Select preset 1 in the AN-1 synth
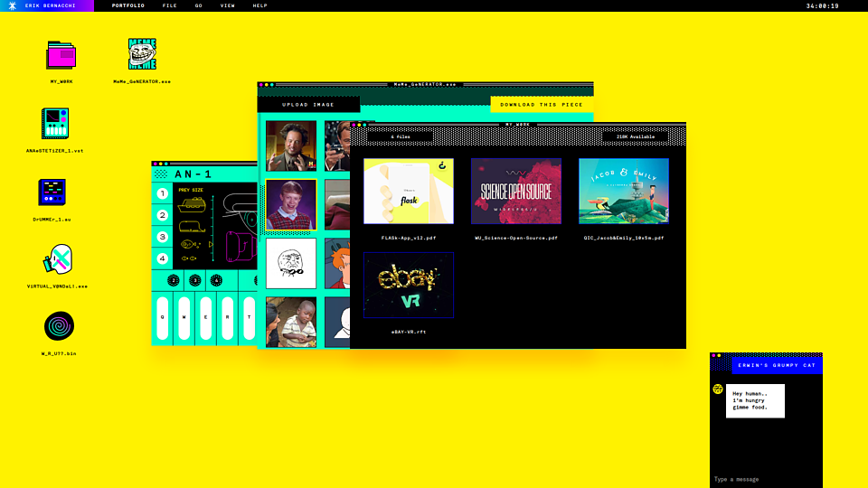This screenshot has width=868, height=488. tap(163, 193)
